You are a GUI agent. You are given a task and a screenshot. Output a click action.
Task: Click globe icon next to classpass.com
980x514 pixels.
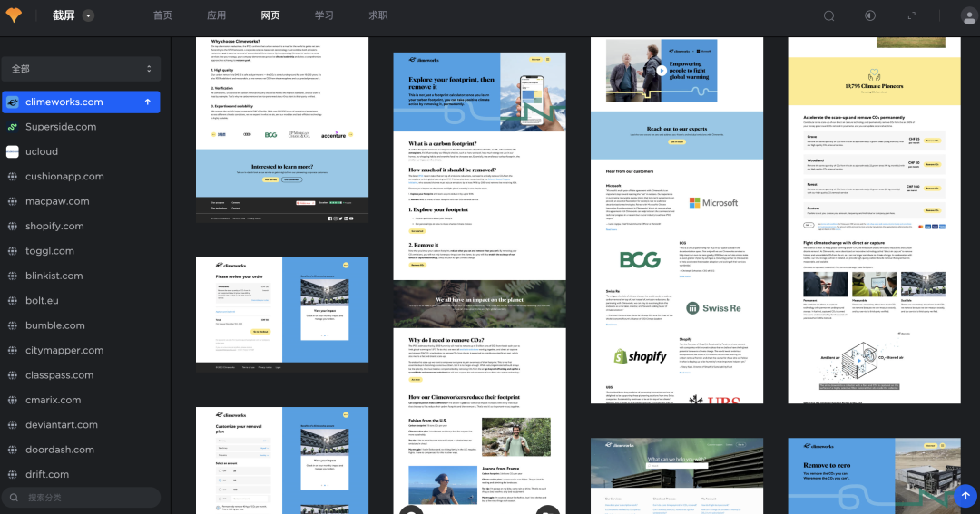(x=13, y=375)
